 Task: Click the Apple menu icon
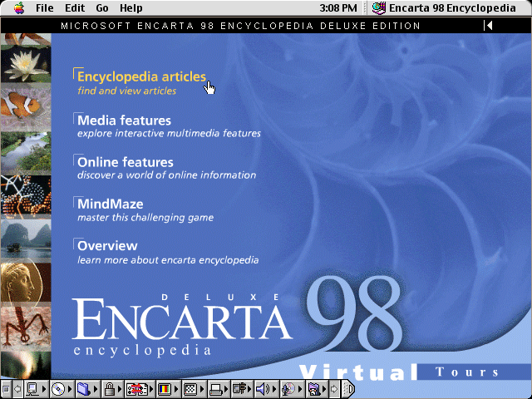pyautogui.click(x=17, y=7)
